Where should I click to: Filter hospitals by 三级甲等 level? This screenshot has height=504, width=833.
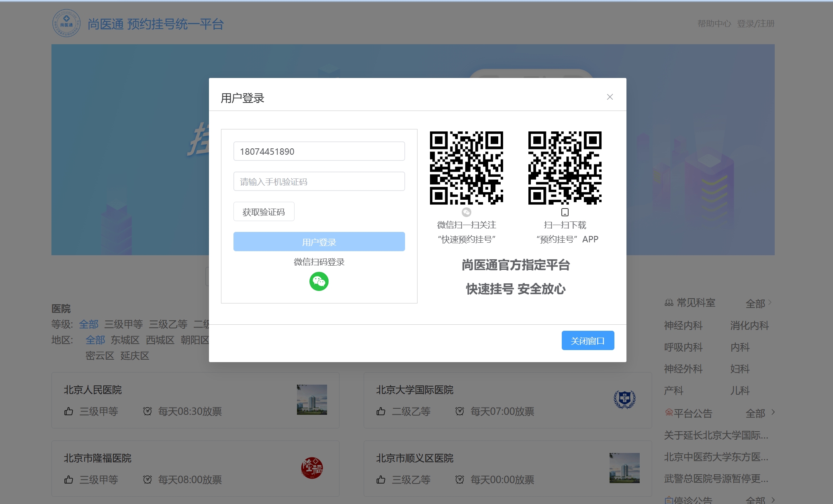(x=123, y=324)
